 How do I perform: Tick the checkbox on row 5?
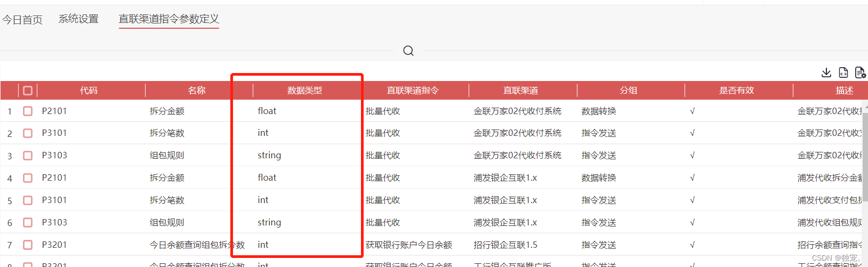click(x=28, y=200)
